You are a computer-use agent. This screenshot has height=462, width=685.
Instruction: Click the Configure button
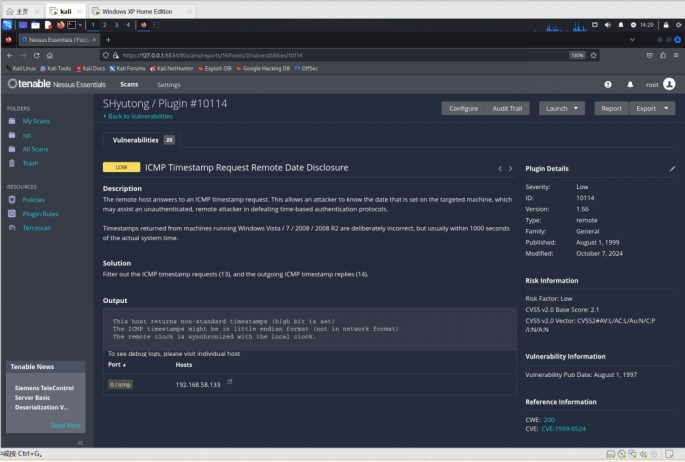[464, 108]
